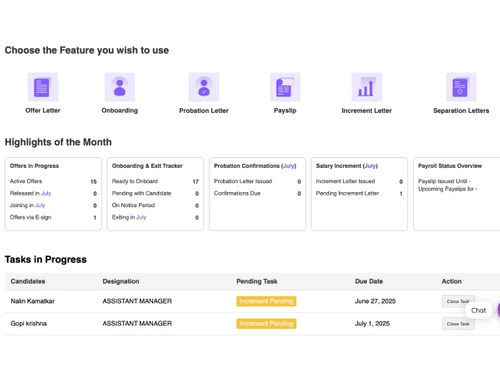The height and width of the screenshot is (375, 500).
Task: Click the Probation Letter Issued row
Action: 257,181
